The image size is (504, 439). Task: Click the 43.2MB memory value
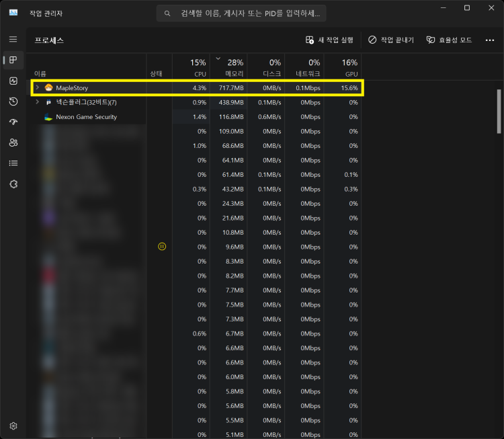point(233,189)
